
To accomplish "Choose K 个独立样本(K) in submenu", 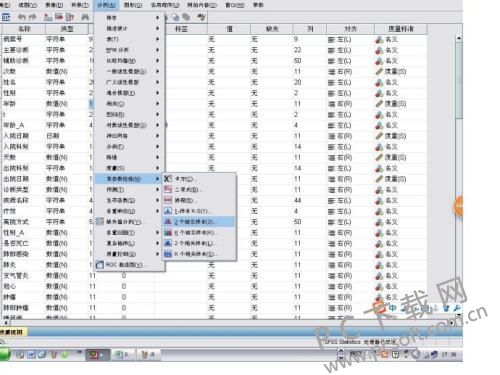I will pos(199,232).
